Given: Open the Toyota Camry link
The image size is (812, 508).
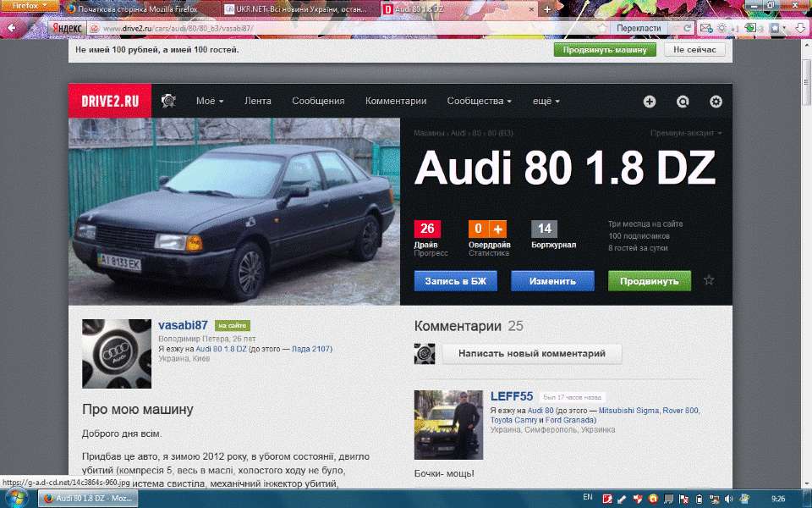Looking at the screenshot, I should pos(513,420).
